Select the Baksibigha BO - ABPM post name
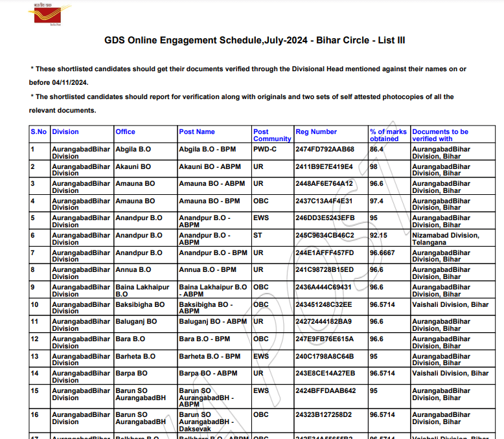The width and height of the screenshot is (504, 439). click(x=205, y=308)
